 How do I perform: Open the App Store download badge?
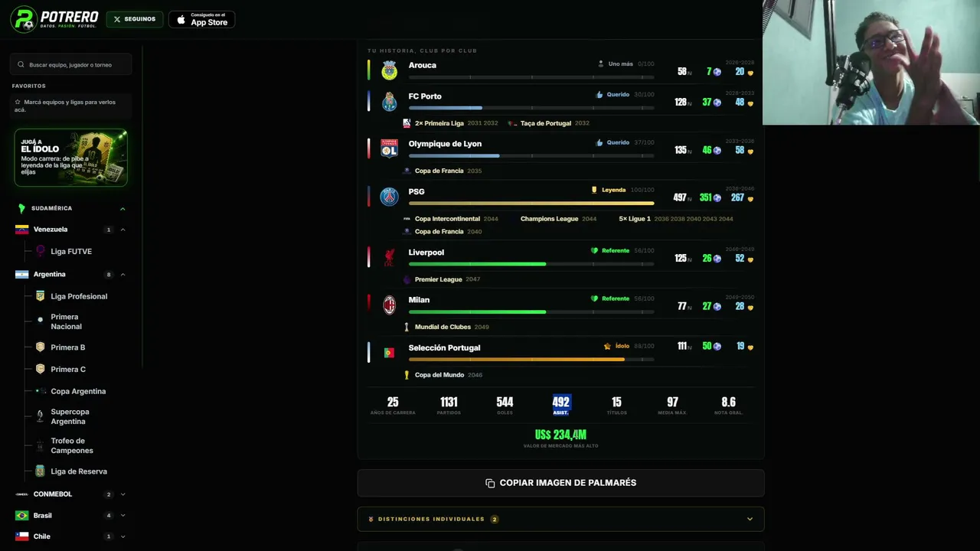point(201,20)
